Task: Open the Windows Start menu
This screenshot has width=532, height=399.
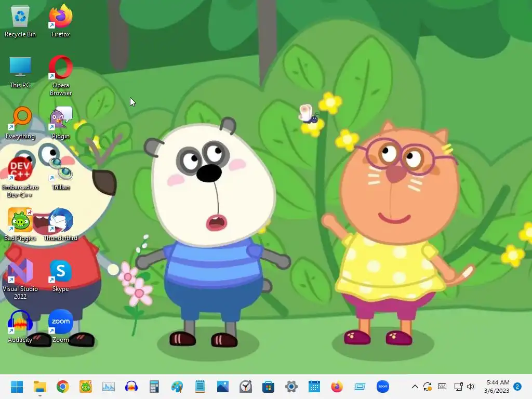Action: (x=17, y=387)
